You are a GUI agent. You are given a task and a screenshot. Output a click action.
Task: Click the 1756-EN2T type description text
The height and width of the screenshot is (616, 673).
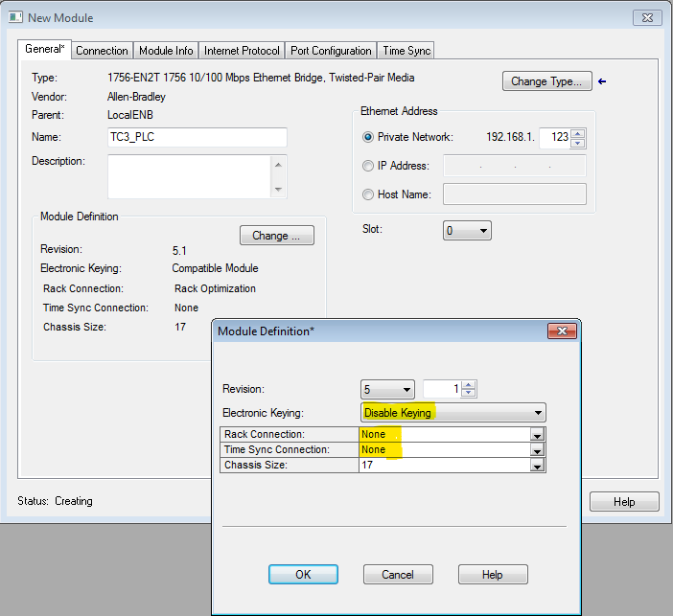pyautogui.click(x=261, y=78)
